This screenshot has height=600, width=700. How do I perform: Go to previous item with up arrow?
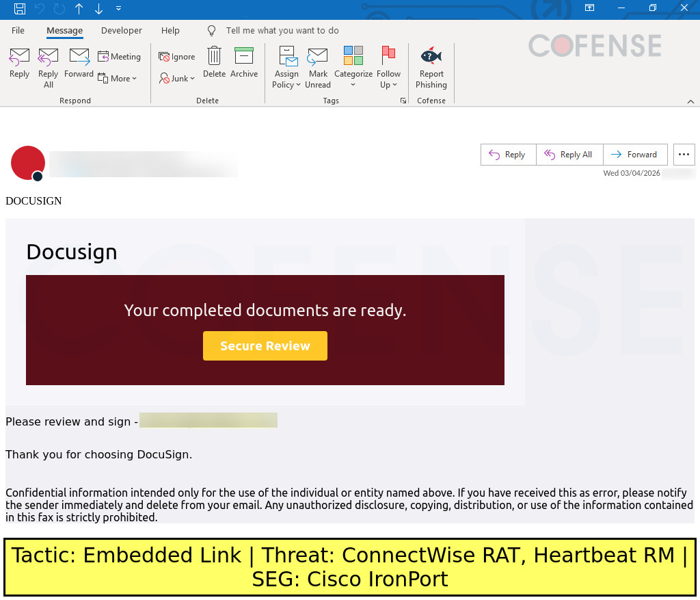pos(79,8)
